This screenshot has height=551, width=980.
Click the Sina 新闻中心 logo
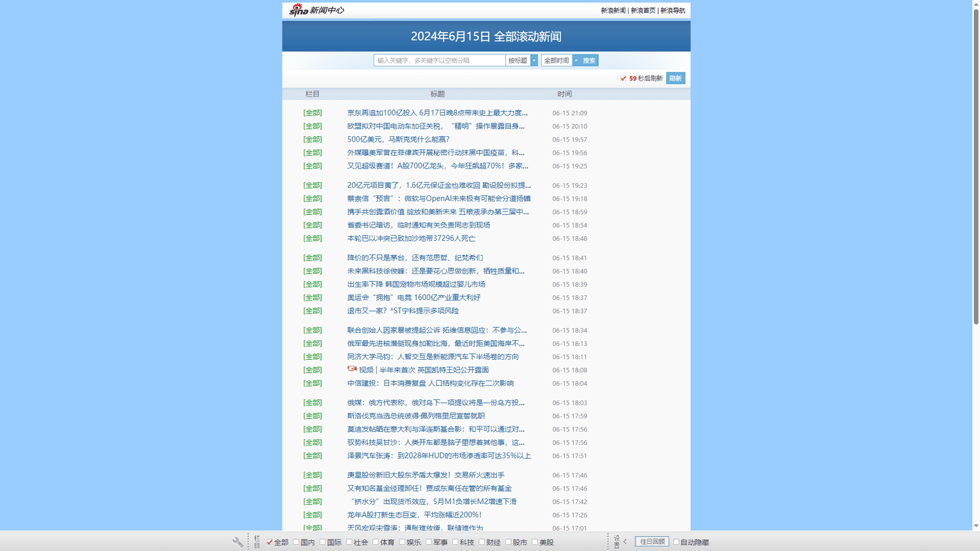tap(316, 10)
